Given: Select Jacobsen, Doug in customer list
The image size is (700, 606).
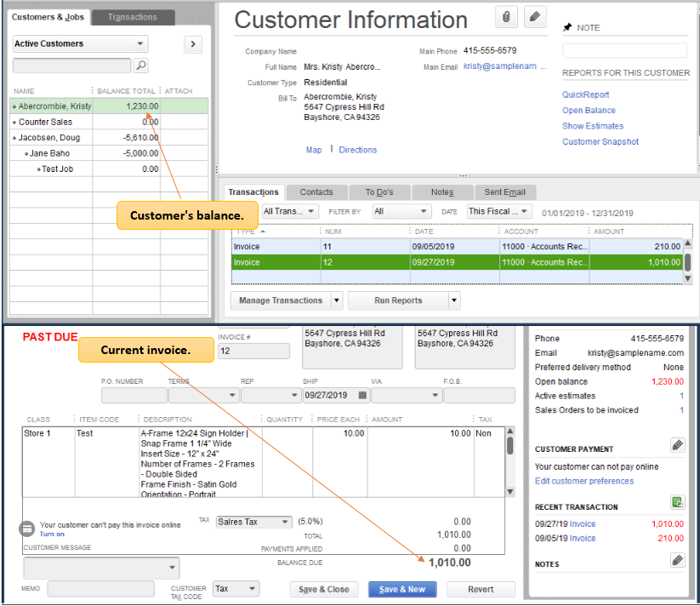Looking at the screenshot, I should pos(49,138).
